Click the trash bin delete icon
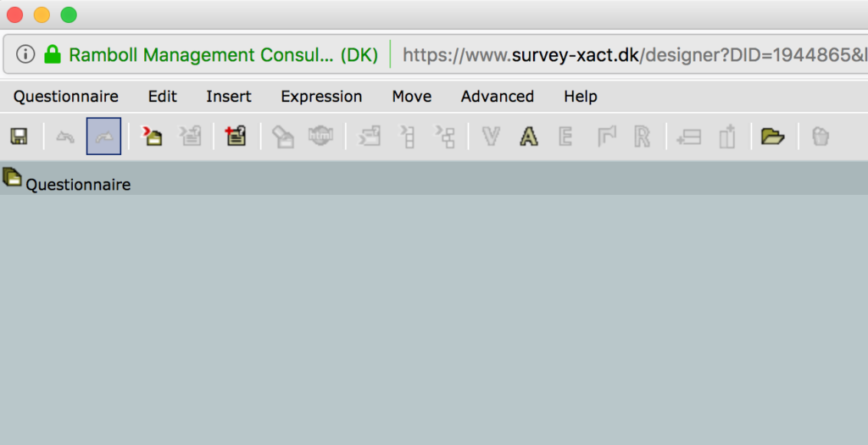 coord(821,136)
